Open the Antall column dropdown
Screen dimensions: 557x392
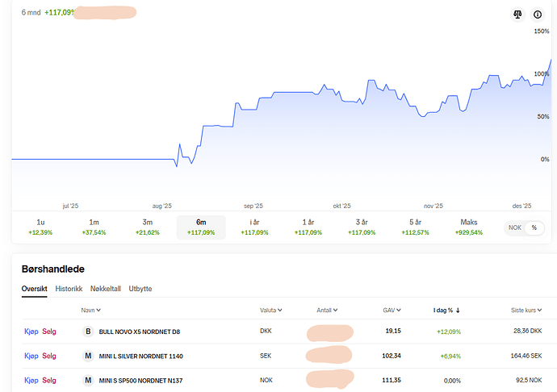click(327, 310)
